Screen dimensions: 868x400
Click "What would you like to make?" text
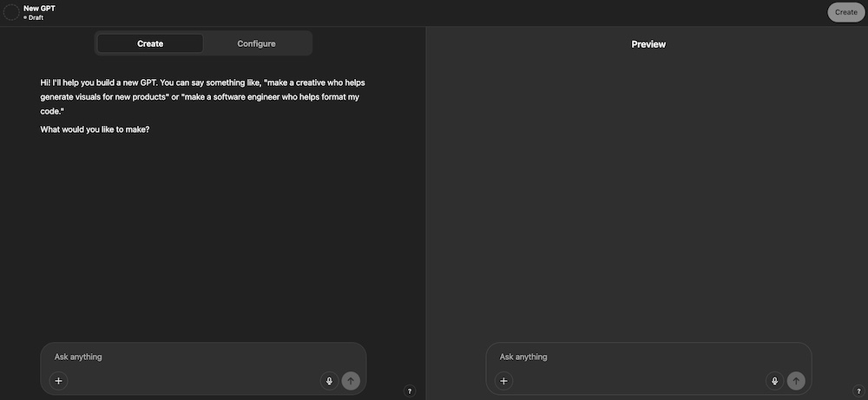[95, 130]
